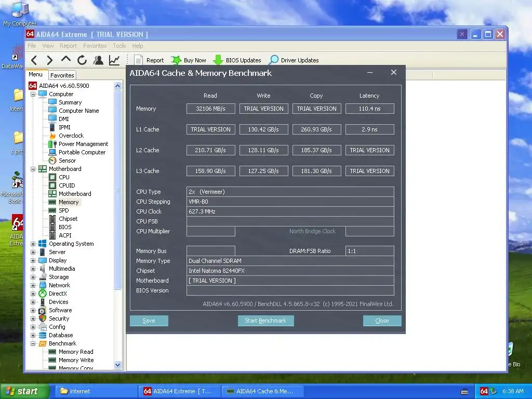Open the Tools menu

119,46
